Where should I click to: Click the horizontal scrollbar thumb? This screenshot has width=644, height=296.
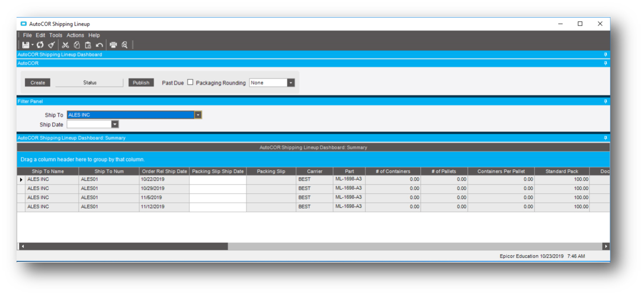coord(127,246)
